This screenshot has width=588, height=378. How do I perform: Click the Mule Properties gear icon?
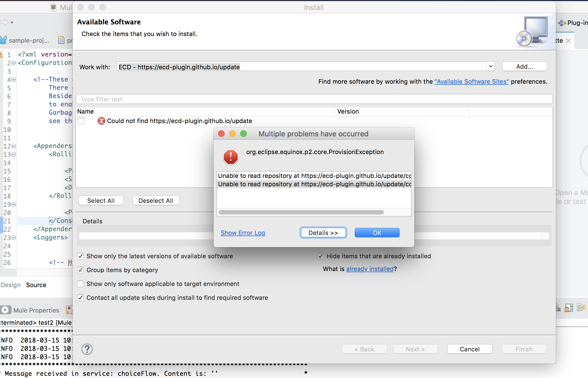pos(5,310)
